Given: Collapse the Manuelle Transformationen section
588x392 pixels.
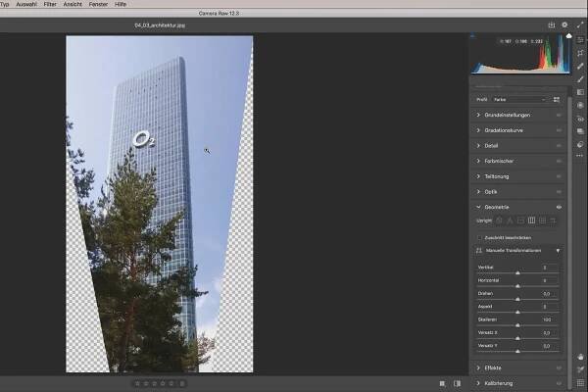Looking at the screenshot, I should click(x=558, y=251).
